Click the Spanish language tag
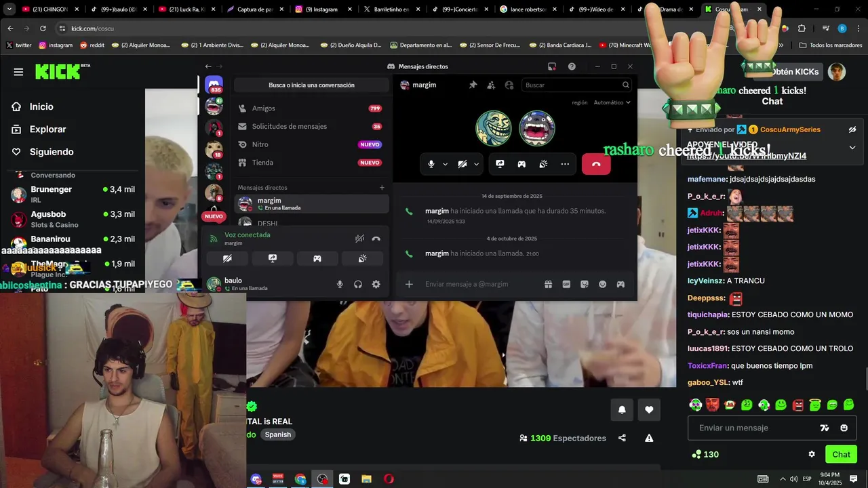 (278, 434)
